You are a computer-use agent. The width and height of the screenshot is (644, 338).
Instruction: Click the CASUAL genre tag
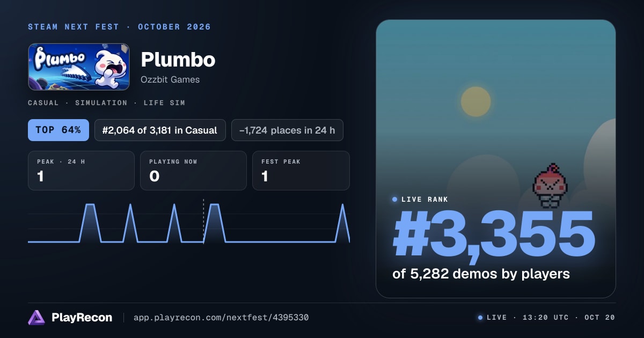[x=43, y=103]
